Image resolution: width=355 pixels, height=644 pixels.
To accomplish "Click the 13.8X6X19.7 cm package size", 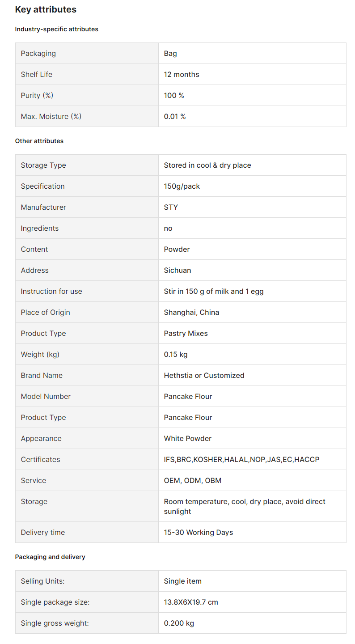I will [x=191, y=602].
